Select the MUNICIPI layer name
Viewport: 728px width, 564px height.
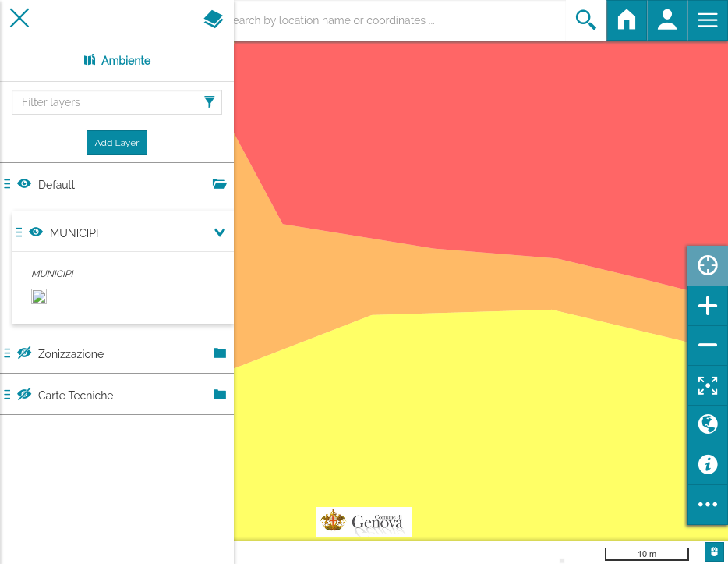[x=74, y=232]
